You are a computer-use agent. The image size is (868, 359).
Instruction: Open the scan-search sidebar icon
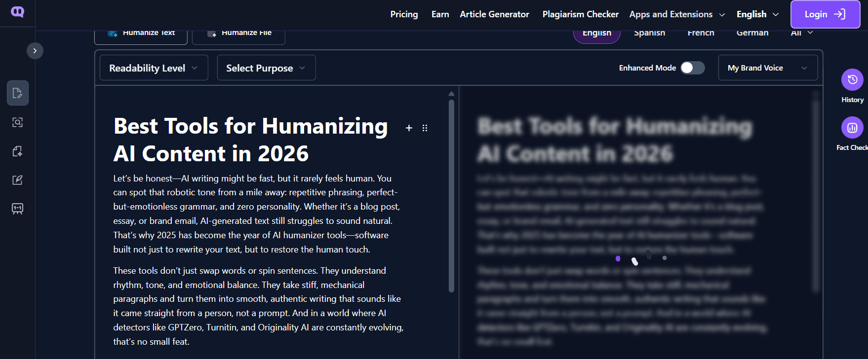(x=18, y=122)
